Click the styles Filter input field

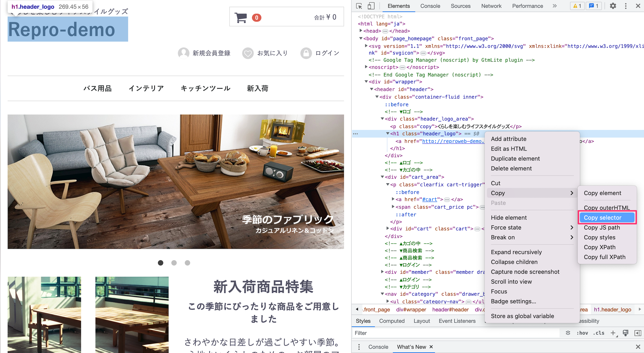click(x=456, y=333)
